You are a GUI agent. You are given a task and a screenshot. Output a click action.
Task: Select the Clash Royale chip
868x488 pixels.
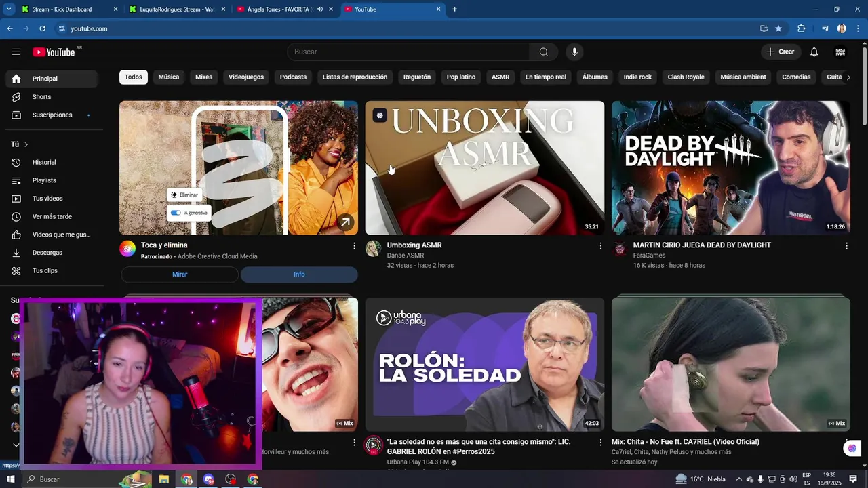tap(686, 77)
